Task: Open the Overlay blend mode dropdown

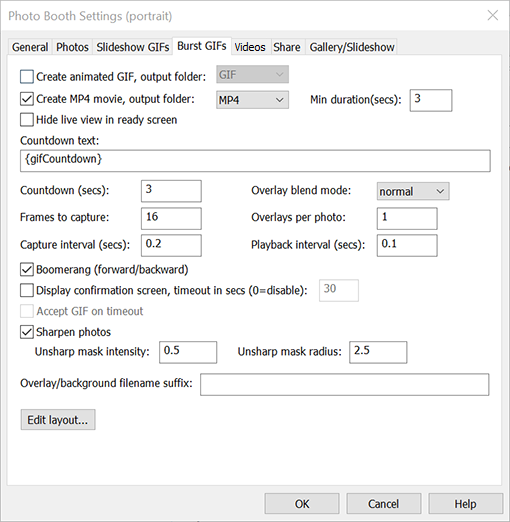Action: tap(413, 191)
